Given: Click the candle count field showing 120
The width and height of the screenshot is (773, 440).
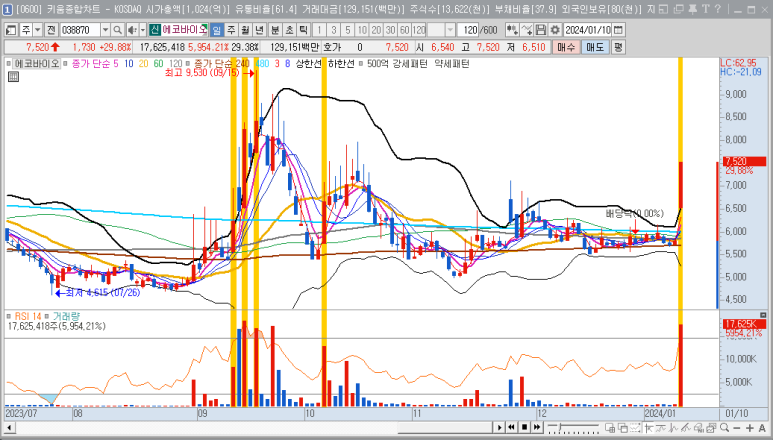Looking at the screenshot, I should tap(468, 30).
